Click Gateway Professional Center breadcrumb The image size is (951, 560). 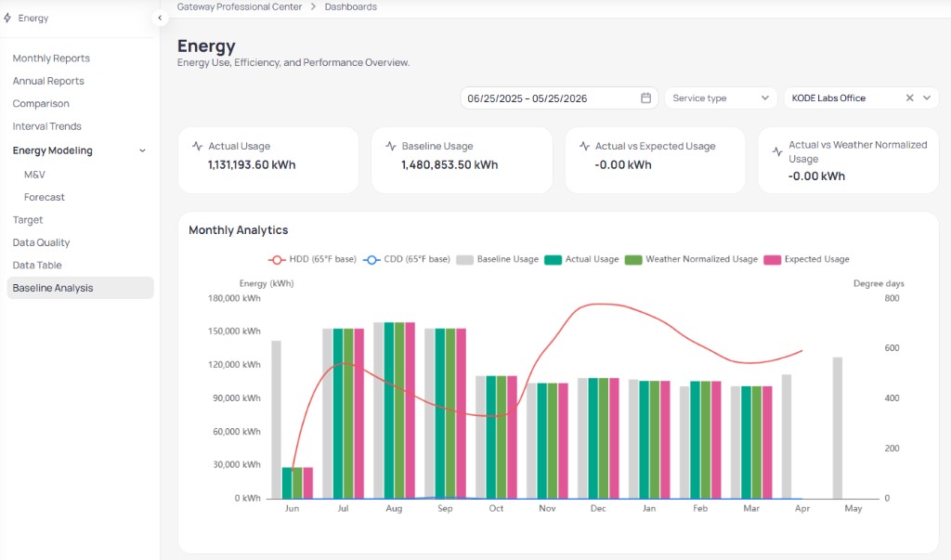click(x=239, y=7)
